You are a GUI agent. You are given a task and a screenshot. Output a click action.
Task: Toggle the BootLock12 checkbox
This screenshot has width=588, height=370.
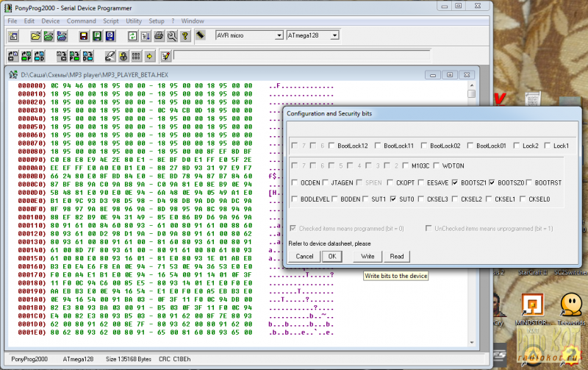pyautogui.click(x=331, y=146)
